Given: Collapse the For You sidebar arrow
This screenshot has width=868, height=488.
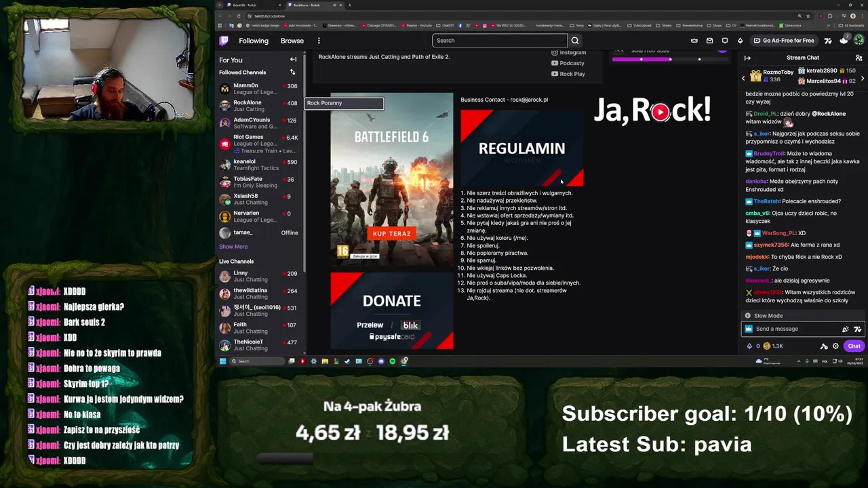Looking at the screenshot, I should coord(293,60).
